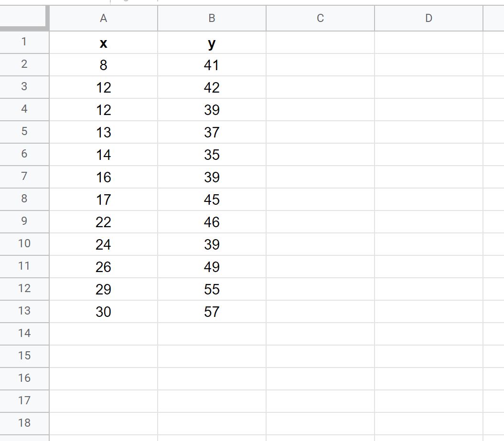The width and height of the screenshot is (504, 441).
Task: Click cell containing bold x header
Action: pyautogui.click(x=104, y=42)
